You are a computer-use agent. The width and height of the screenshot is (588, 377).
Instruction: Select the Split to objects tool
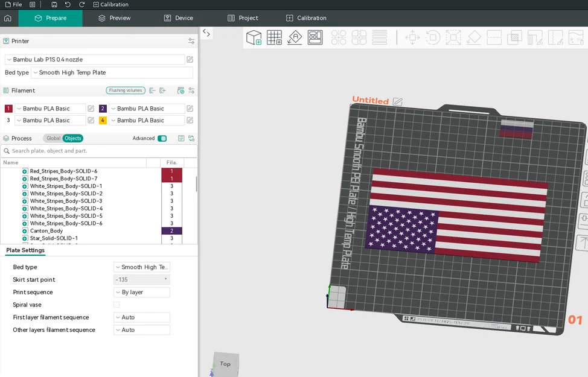pyautogui.click(x=339, y=37)
